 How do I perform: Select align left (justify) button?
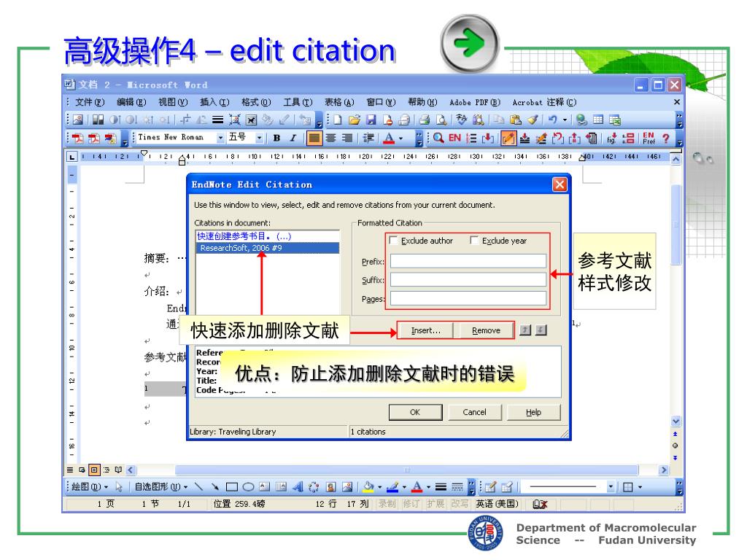pos(314,138)
